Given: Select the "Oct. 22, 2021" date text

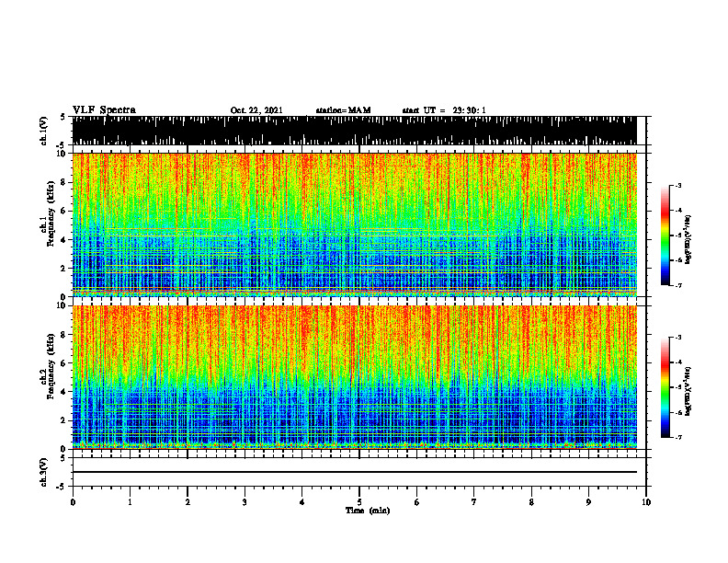Looking at the screenshot, I should click(x=256, y=110).
